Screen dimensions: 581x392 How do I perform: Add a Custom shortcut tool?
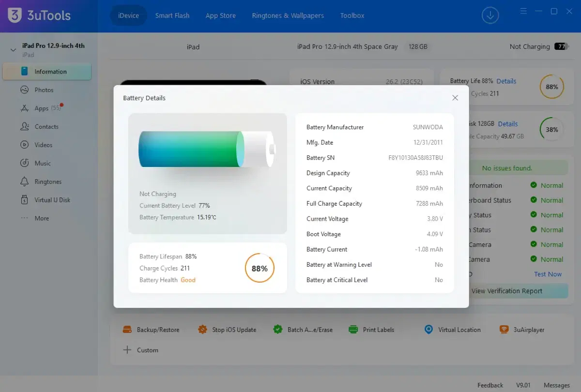140,350
